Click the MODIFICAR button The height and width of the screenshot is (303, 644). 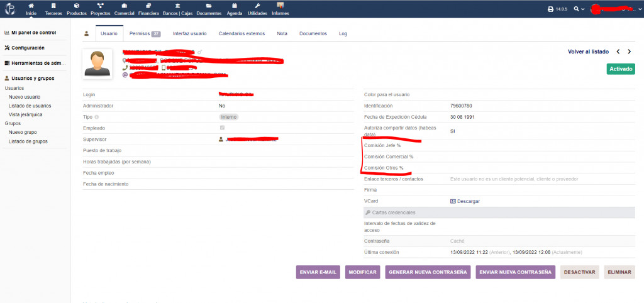(363, 272)
